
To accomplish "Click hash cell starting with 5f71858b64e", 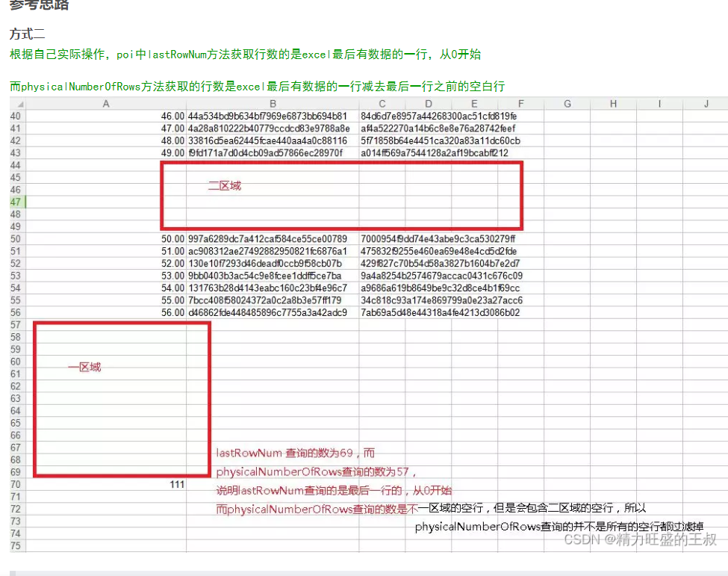I will [x=440, y=140].
